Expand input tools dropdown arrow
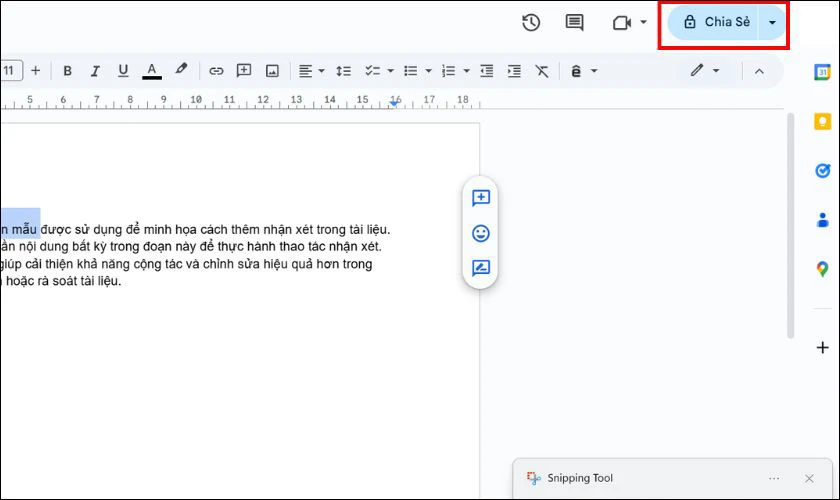Screen dimensions: 840x500 click(x=594, y=71)
